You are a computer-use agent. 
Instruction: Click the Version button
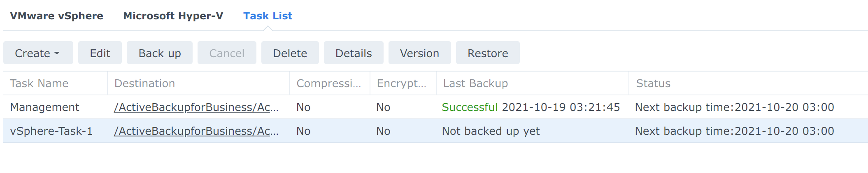point(419,53)
